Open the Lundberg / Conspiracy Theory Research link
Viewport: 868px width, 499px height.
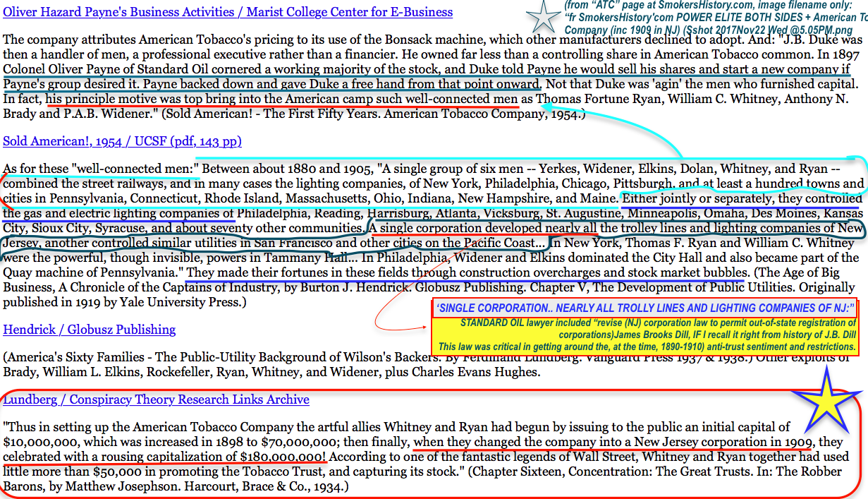pyautogui.click(x=156, y=399)
